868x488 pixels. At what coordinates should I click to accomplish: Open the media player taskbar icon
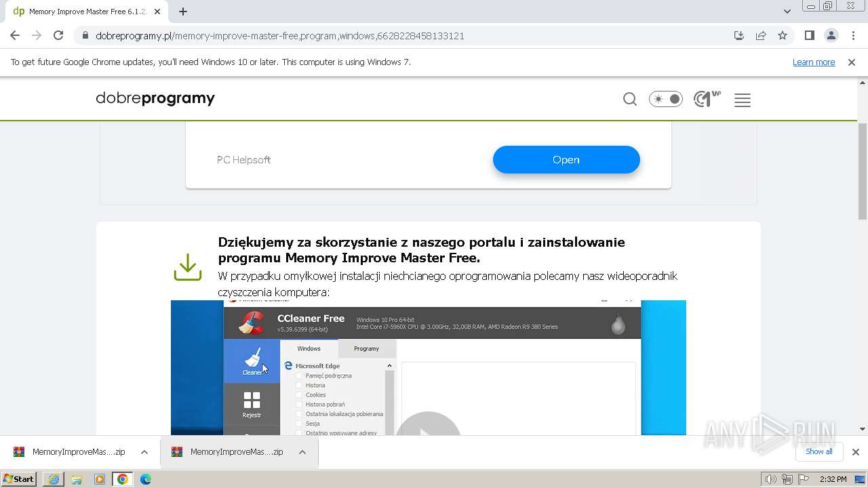point(100,479)
